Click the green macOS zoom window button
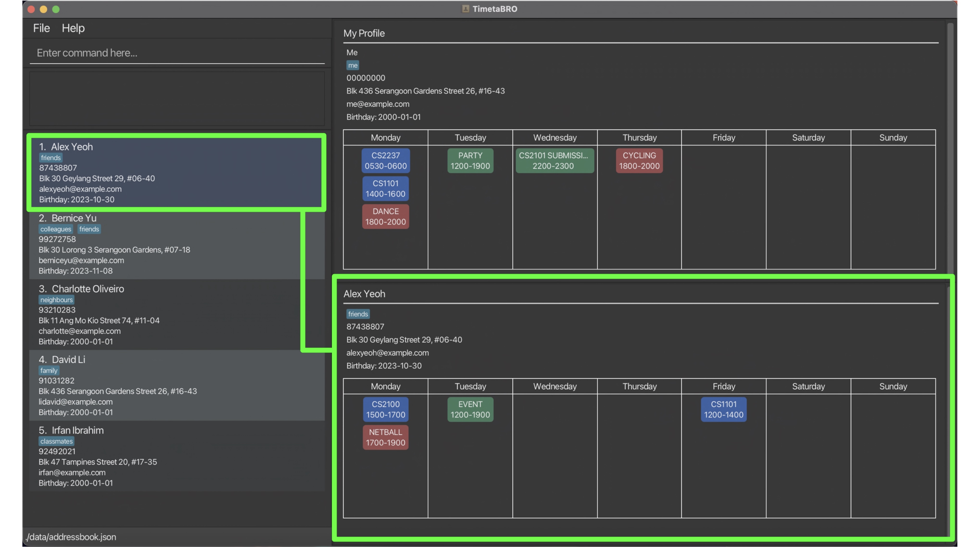 pos(56,9)
